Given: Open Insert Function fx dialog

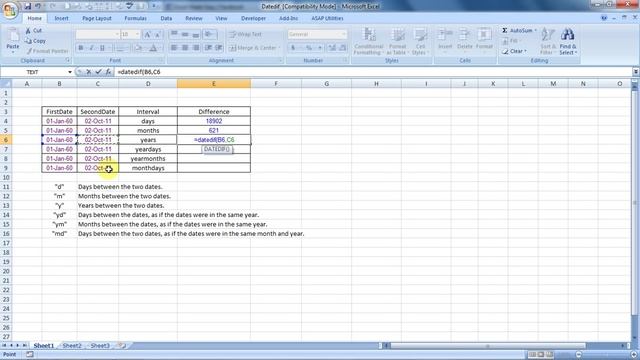Looking at the screenshot, I should (x=108, y=72).
